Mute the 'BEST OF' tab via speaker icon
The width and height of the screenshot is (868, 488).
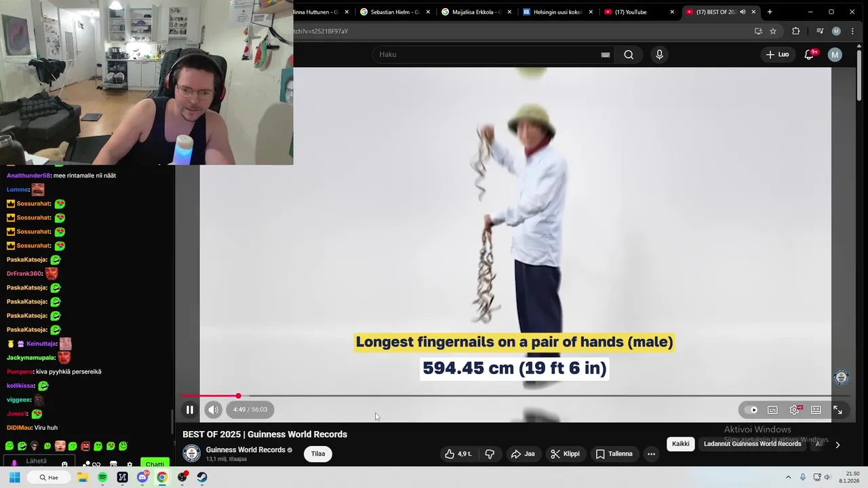point(743,12)
